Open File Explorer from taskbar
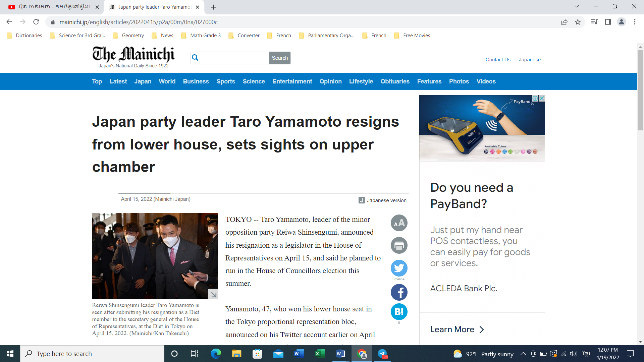 point(236,354)
